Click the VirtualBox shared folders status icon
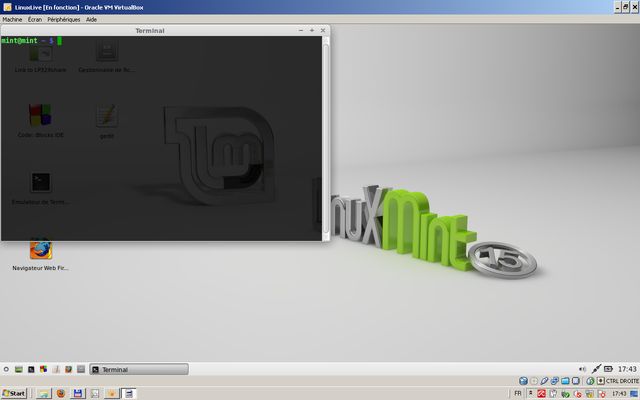The width and height of the screenshot is (640, 400). (x=565, y=381)
